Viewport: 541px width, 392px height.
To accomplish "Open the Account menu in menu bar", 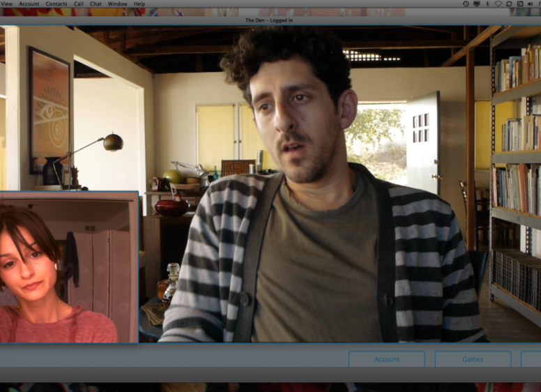I will [29, 3].
